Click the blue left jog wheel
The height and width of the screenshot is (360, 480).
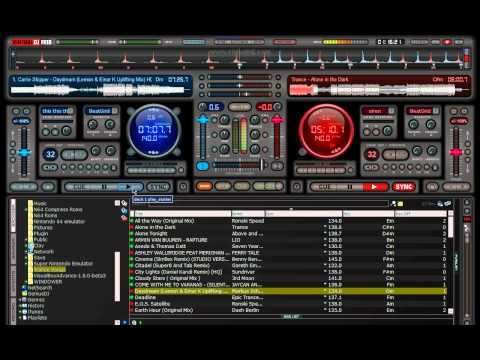click(154, 131)
